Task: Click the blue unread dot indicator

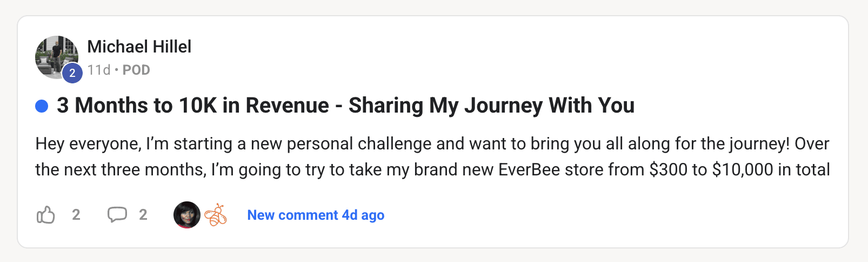Action: pyautogui.click(x=42, y=106)
